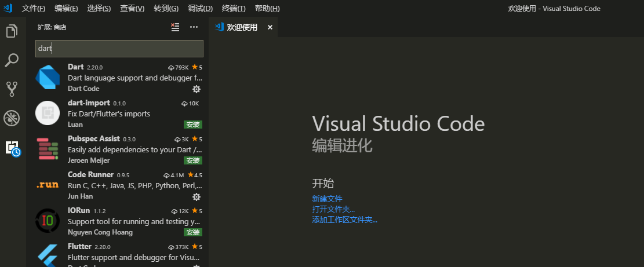The width and height of the screenshot is (644, 267).
Task: Install the IORun extension
Action: [x=193, y=233]
